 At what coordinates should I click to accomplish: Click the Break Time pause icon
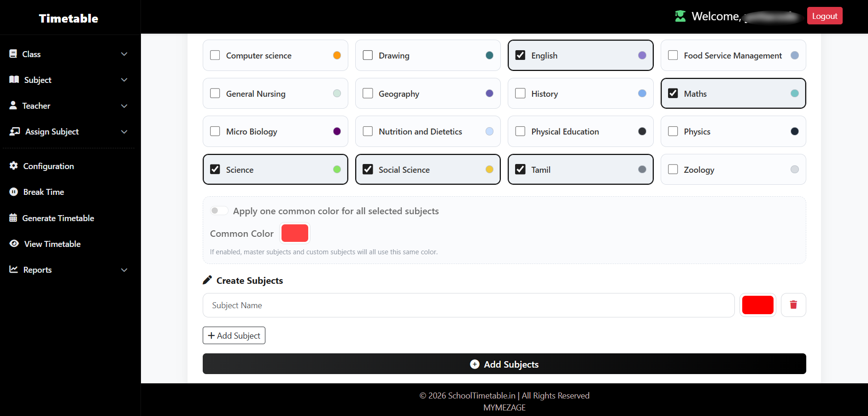[14, 192]
